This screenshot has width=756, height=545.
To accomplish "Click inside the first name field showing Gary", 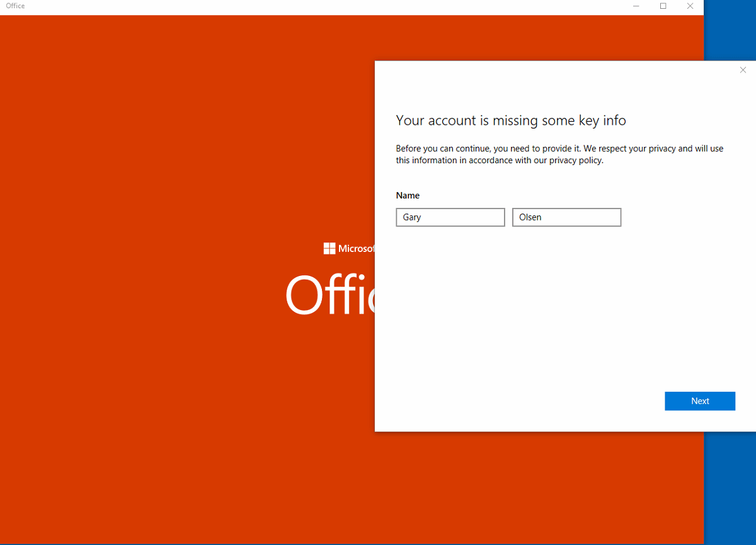I will tap(450, 217).
